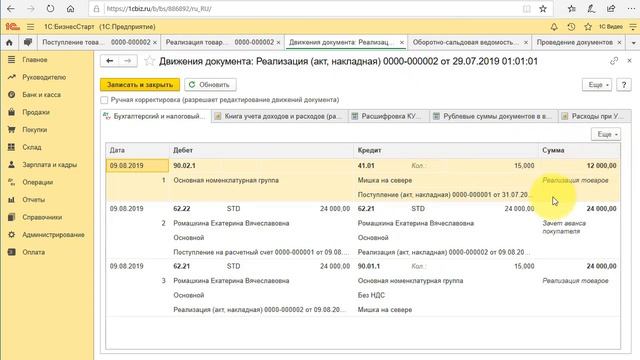The image size is (640, 360).
Task: Close tab Поступление това... 0000-000002
Action: coord(155,42)
